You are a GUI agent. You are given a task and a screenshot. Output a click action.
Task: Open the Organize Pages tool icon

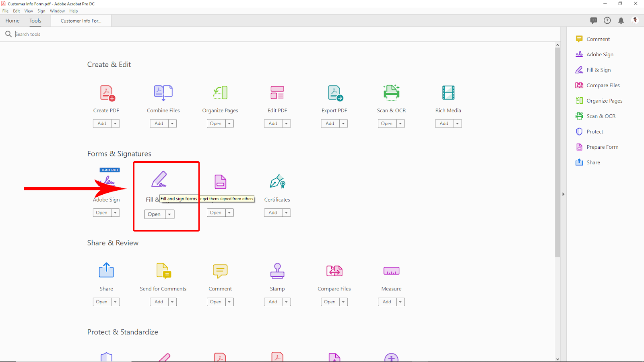pyautogui.click(x=220, y=93)
